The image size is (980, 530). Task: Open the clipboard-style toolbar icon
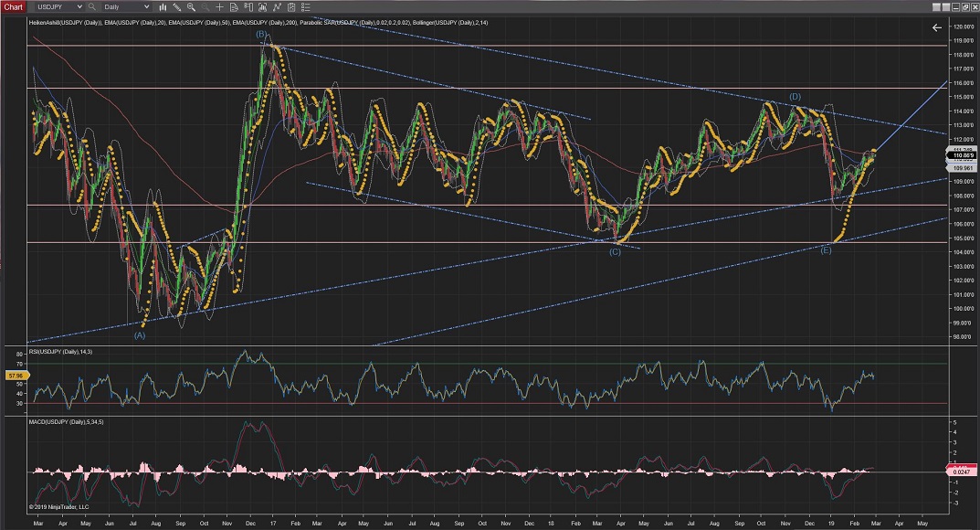291,7
